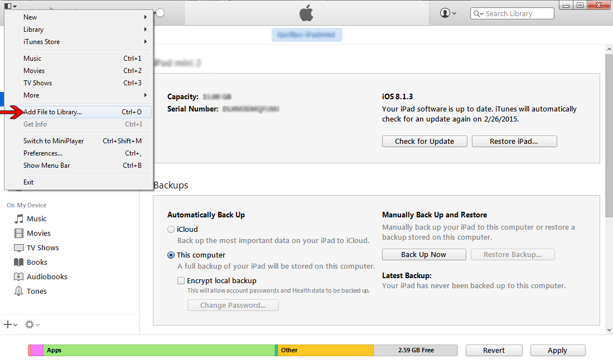Click the vertical scrollbar thumb
The width and height of the screenshot is (613, 364).
(609, 135)
